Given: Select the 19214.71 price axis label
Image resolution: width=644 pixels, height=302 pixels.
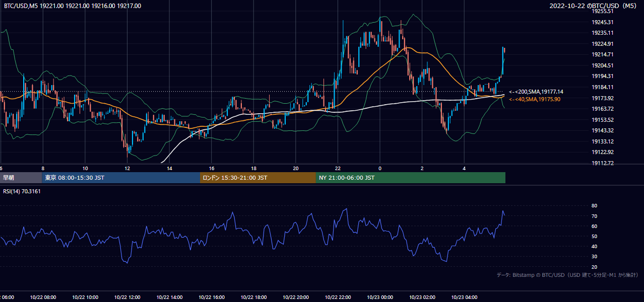Looking at the screenshot, I should [x=602, y=54].
